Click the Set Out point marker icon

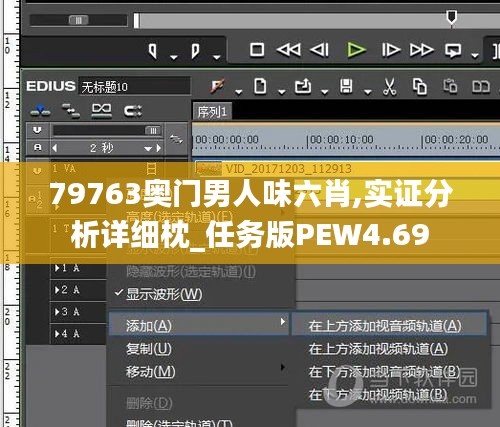point(196,51)
